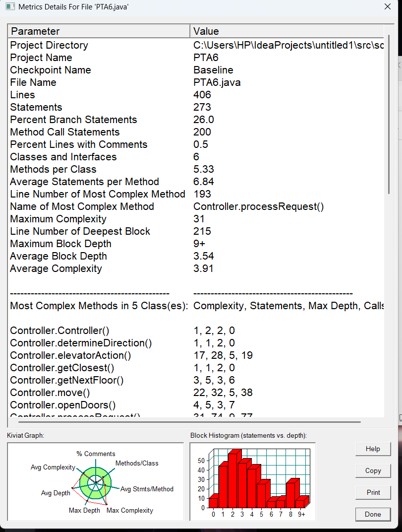
Task: Click the Avg Stmts/Method axis label
Action: 147,489
